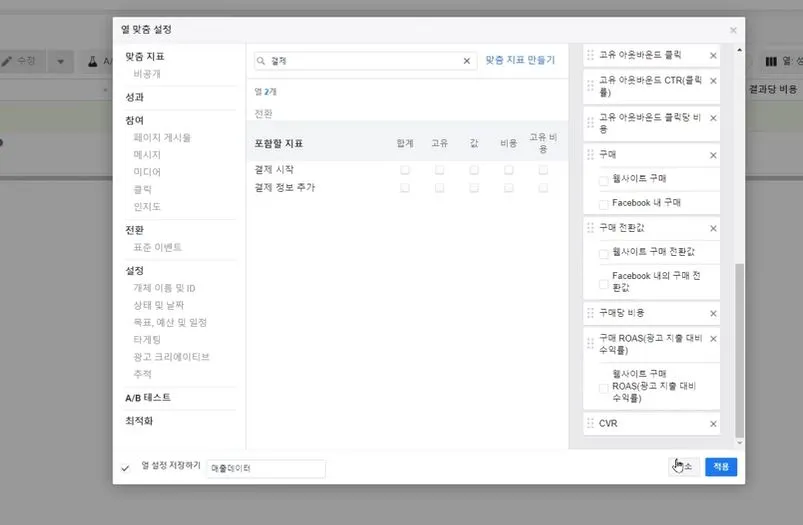Grab the drag handle for CVR
The height and width of the screenshot is (525, 803).
tap(590, 423)
